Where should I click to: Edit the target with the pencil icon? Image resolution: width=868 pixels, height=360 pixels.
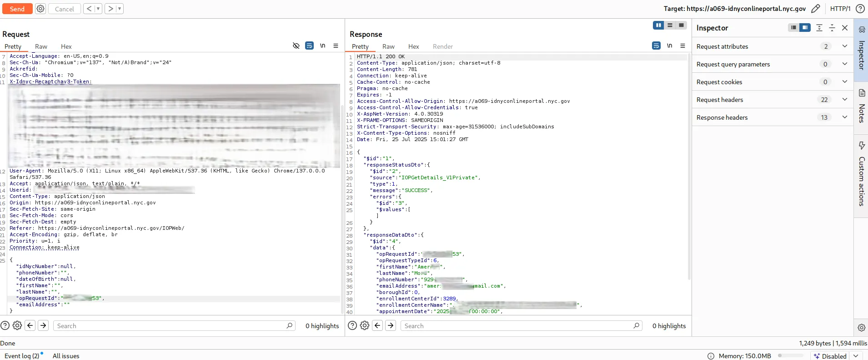[x=816, y=9]
